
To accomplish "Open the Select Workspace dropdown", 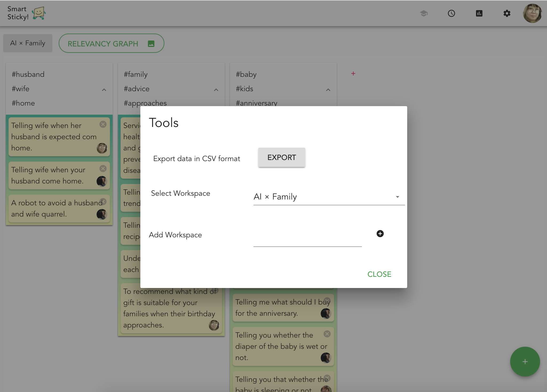I will (x=329, y=197).
